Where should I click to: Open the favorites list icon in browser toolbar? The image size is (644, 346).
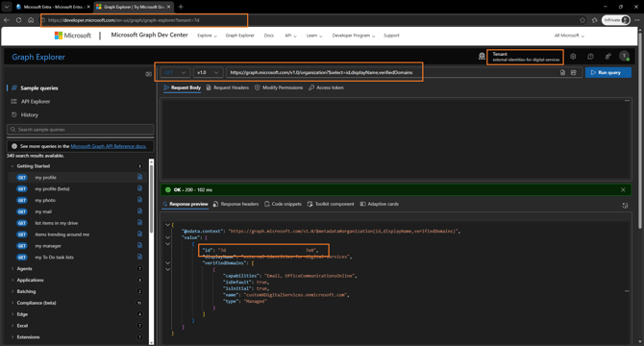pyautogui.click(x=594, y=20)
